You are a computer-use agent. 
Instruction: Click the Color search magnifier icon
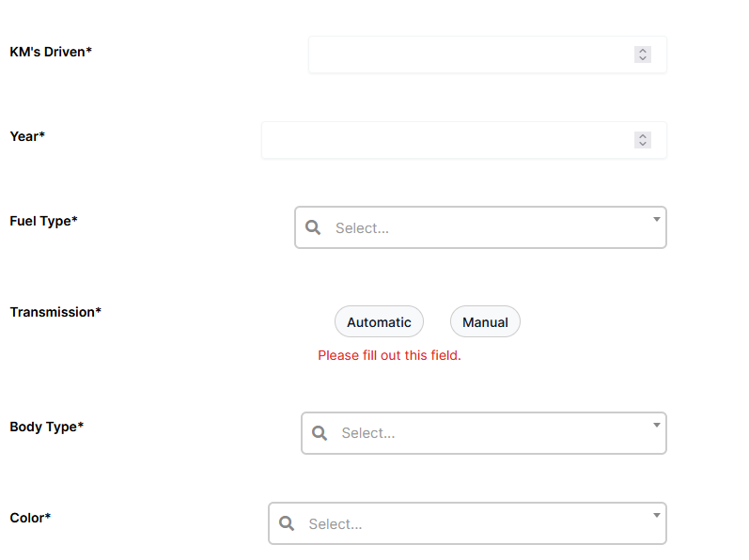click(x=287, y=524)
